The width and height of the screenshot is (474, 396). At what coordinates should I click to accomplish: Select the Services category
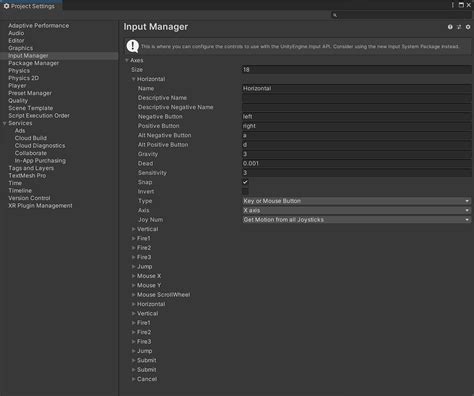pyautogui.click(x=20, y=123)
